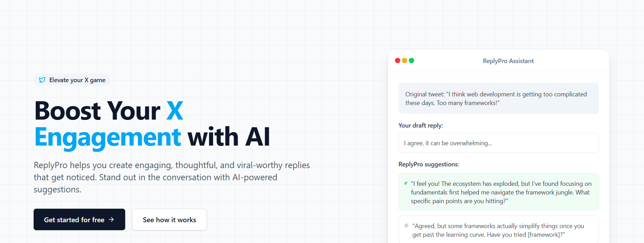Click the bird icon in the Elevate badge
Screen dimensions: 644x243
pyautogui.click(x=42, y=80)
